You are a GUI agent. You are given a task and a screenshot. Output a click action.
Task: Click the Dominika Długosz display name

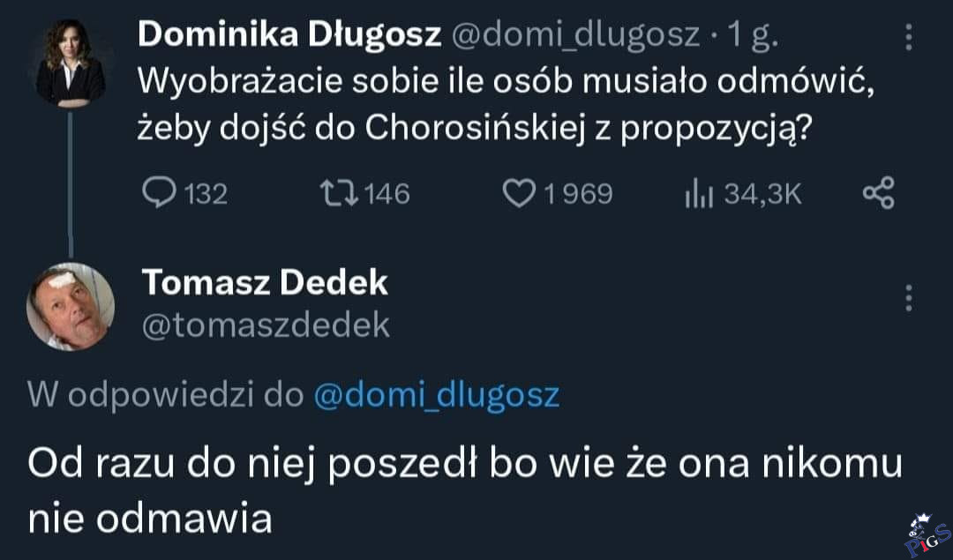pyautogui.click(x=290, y=34)
